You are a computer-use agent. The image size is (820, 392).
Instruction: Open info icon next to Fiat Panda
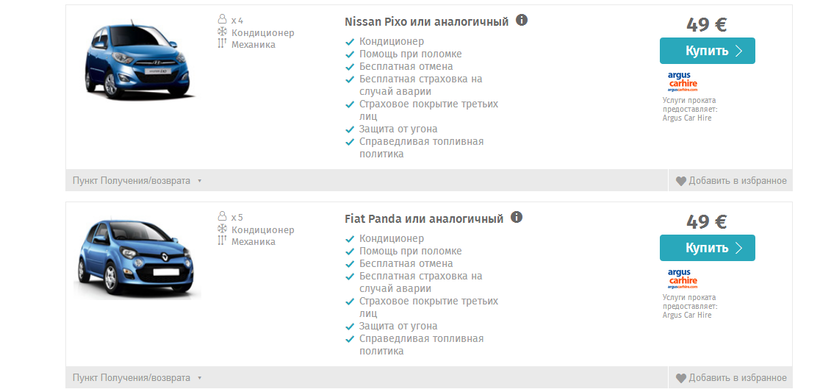(516, 217)
